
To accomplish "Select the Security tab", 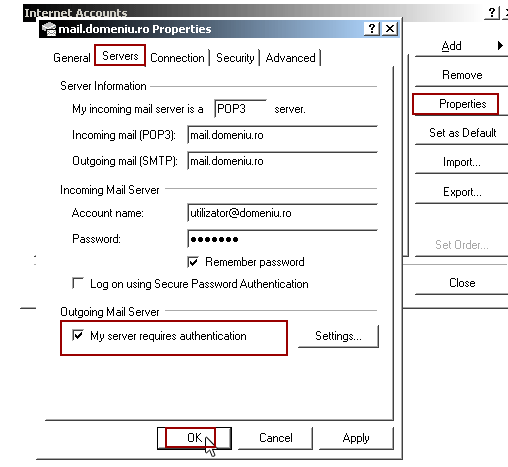I will coord(235,58).
